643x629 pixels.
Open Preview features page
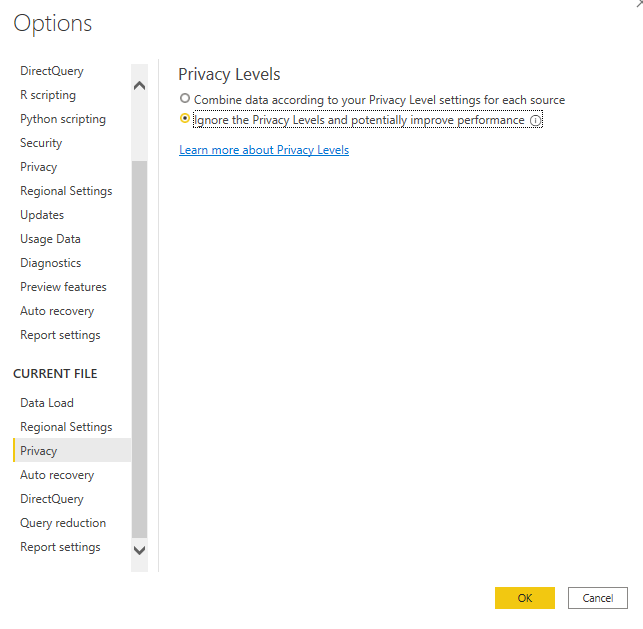[63, 287]
